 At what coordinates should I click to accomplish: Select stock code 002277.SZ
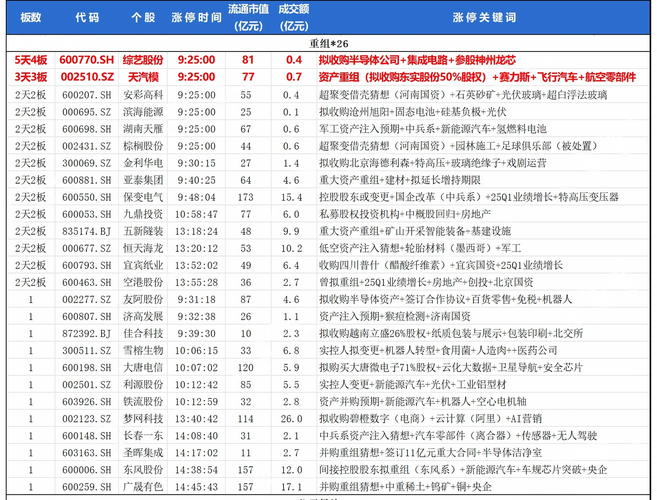point(87,300)
